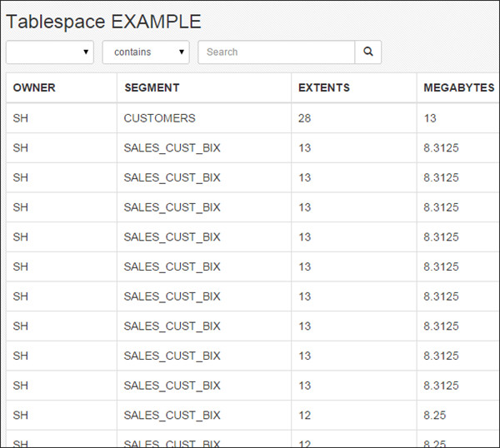Click the 28 extents value

point(305,118)
